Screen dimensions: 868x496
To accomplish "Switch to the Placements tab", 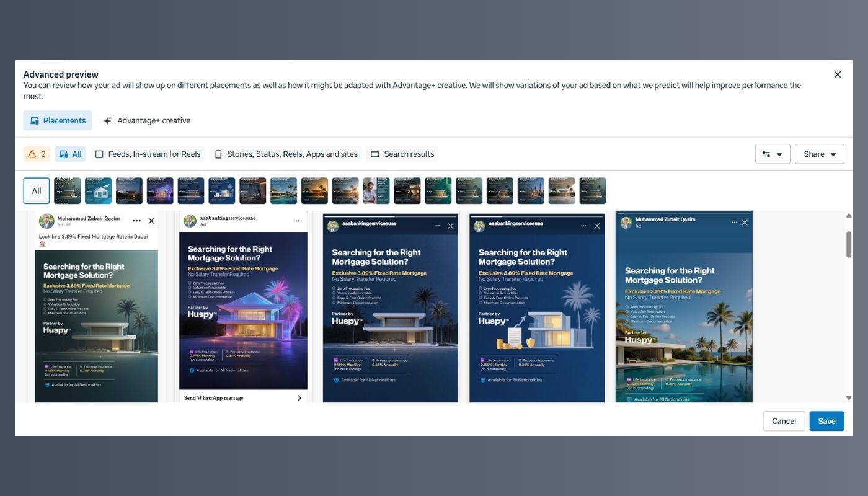I will coord(58,120).
